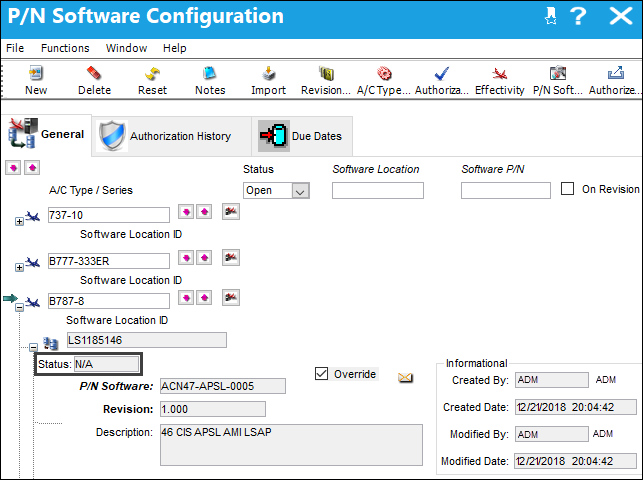Click the Authoriza... checkmark icon

(x=442, y=73)
